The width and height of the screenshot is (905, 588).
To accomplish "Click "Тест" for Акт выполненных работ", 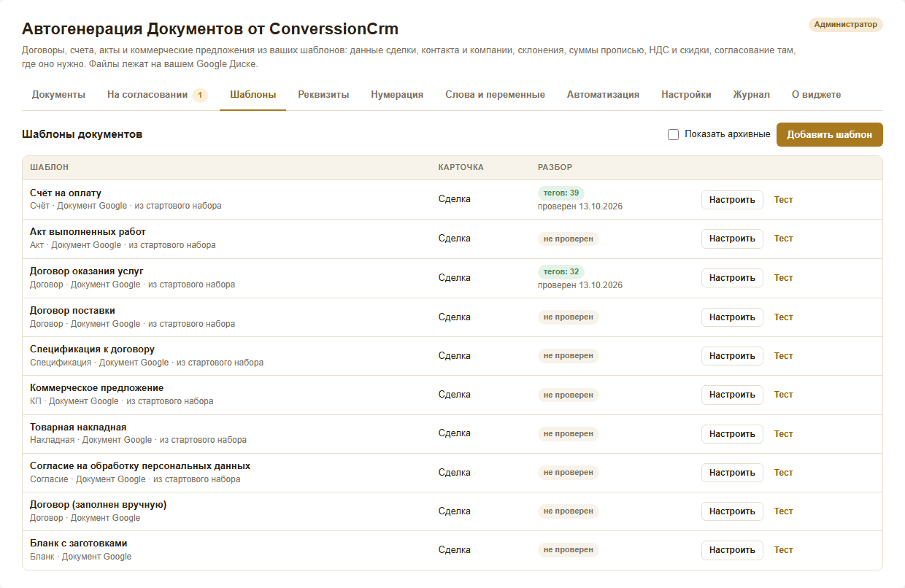I will (x=783, y=239).
